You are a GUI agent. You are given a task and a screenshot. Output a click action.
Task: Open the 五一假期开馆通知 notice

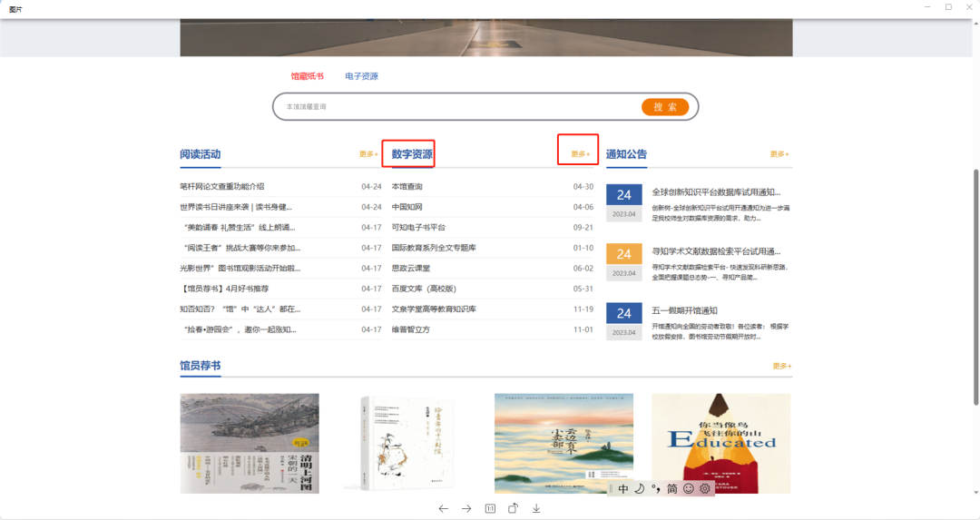click(684, 310)
